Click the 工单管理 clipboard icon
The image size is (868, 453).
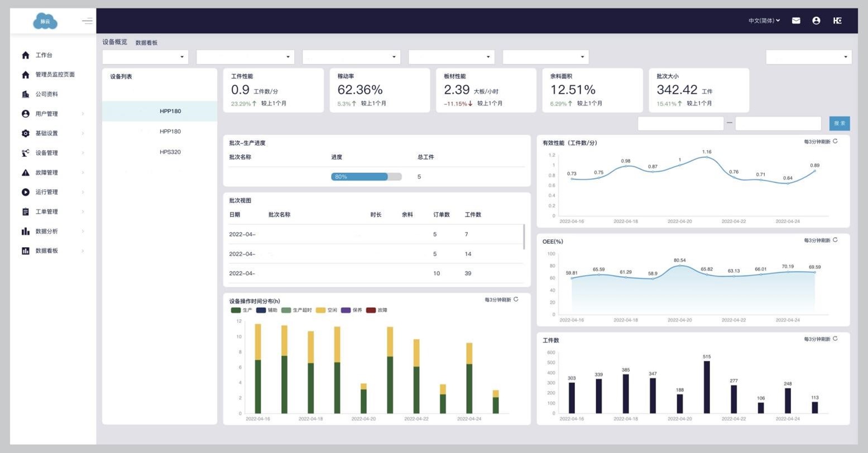coord(25,211)
